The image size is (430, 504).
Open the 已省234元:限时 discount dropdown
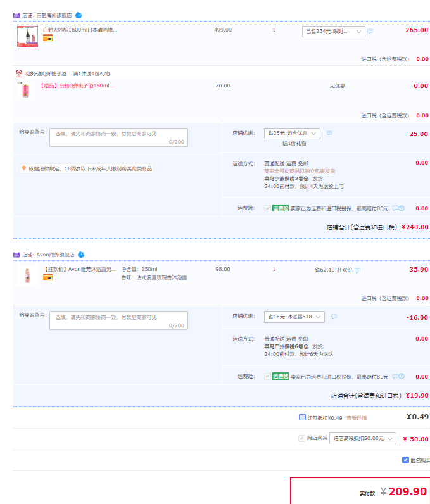click(x=334, y=32)
